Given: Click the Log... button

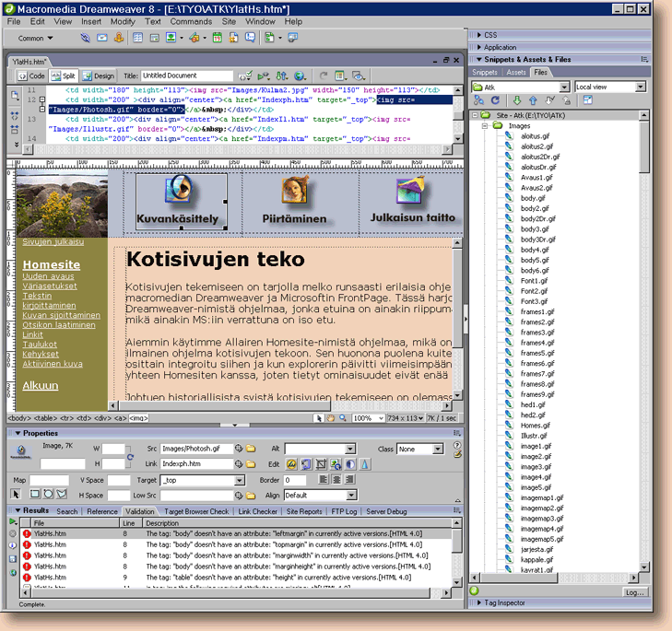Looking at the screenshot, I should coord(634,591).
